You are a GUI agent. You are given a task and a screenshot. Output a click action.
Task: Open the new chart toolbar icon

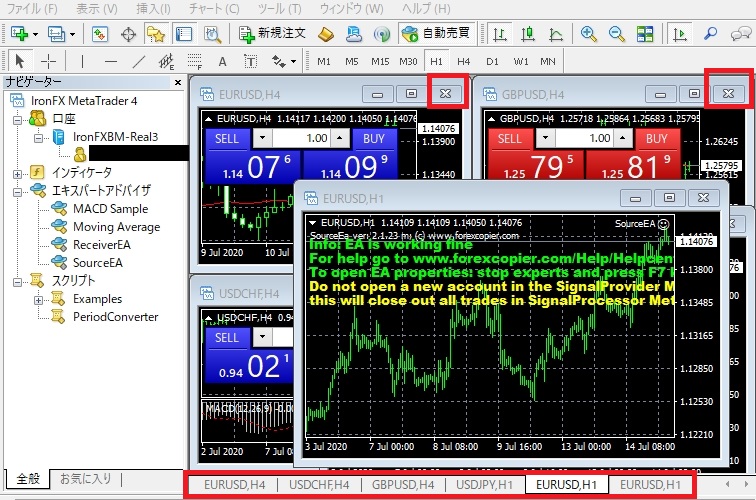[x=19, y=34]
